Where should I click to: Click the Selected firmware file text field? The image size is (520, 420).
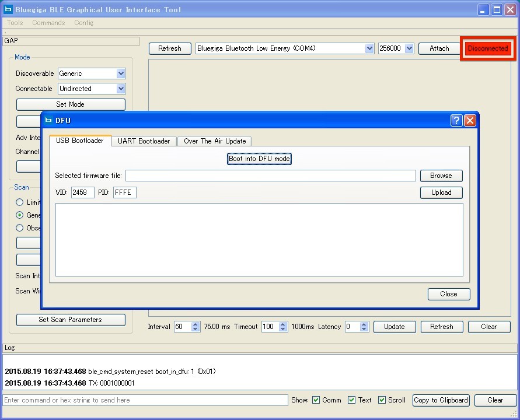(x=270, y=176)
